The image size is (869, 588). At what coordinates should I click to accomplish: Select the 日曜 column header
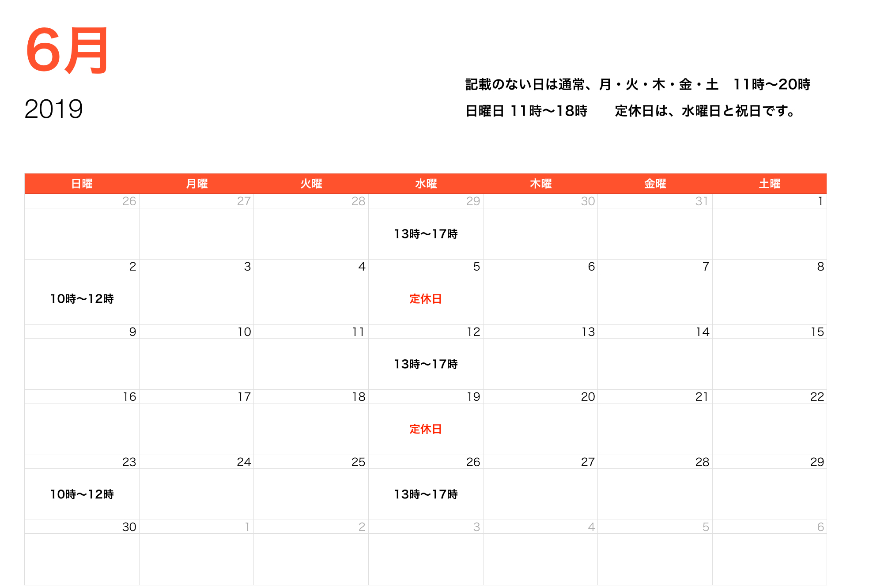(82, 183)
